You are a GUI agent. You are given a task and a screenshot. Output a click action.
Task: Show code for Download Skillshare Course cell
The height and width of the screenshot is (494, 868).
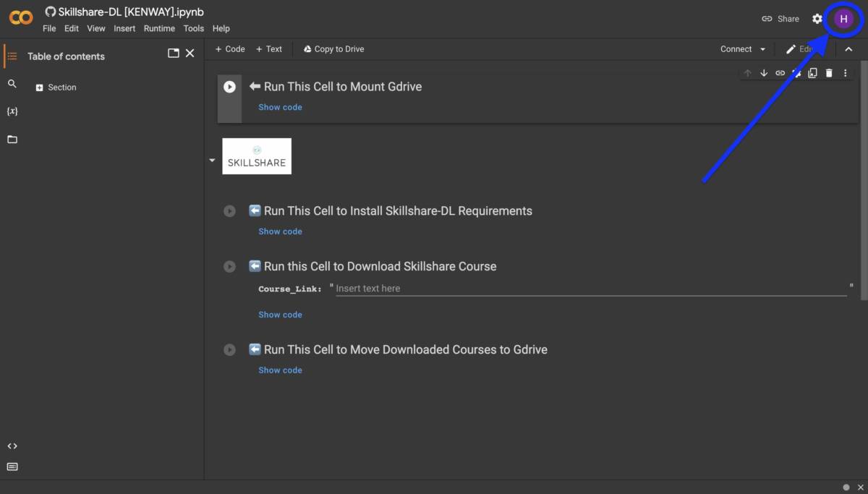coord(281,315)
